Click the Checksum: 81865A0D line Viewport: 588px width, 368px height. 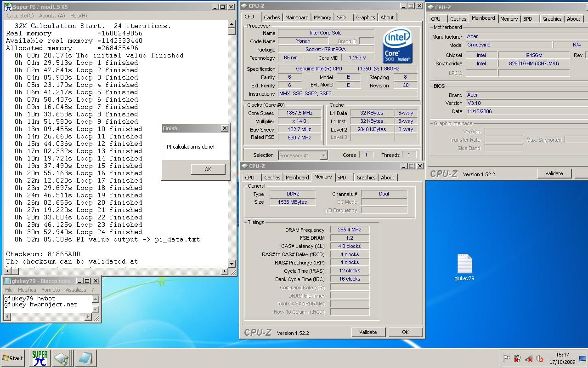pos(43,254)
